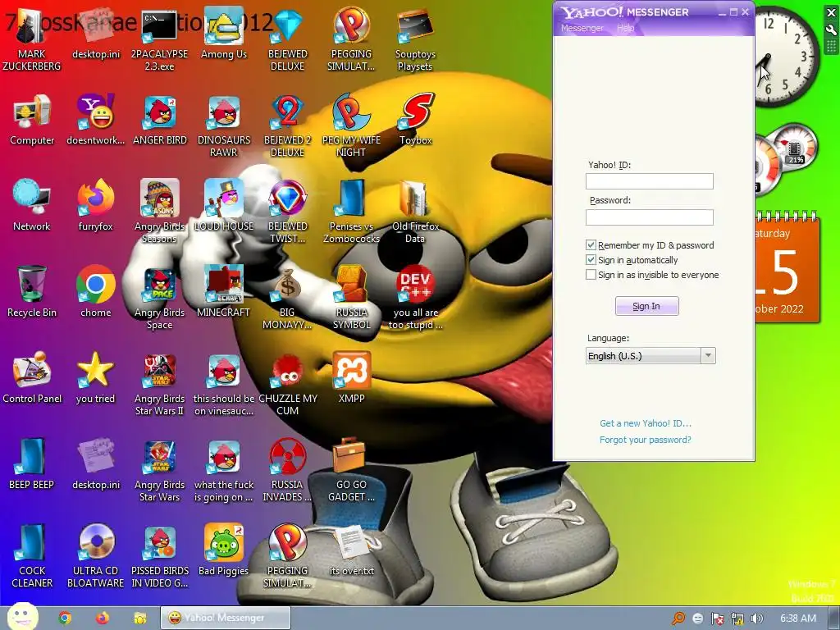Screen dimensions: 840x630
Task: Select the furryfox Firefox shortcut
Action: pos(95,204)
